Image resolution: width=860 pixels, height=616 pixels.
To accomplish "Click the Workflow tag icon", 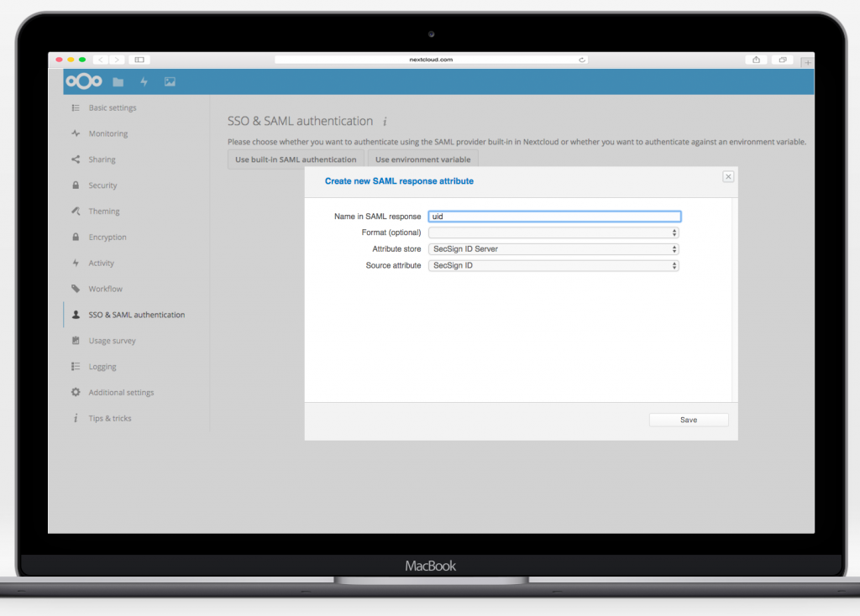I will coord(76,289).
